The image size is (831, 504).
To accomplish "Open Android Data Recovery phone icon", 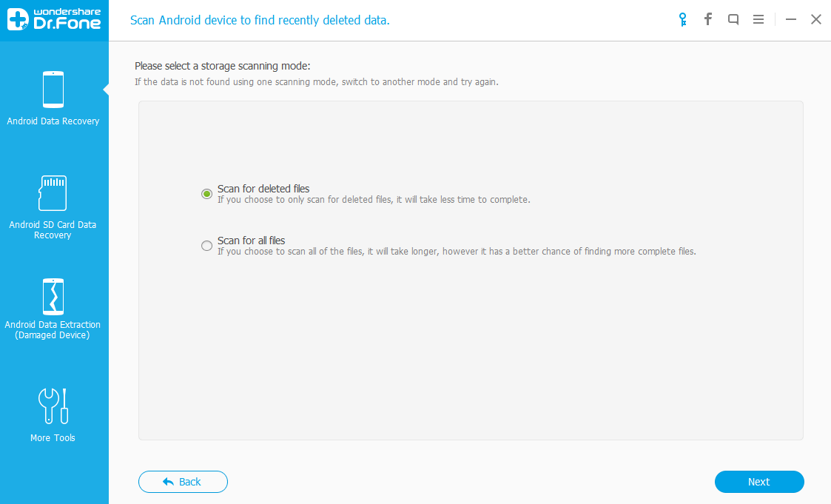I will coord(53,90).
